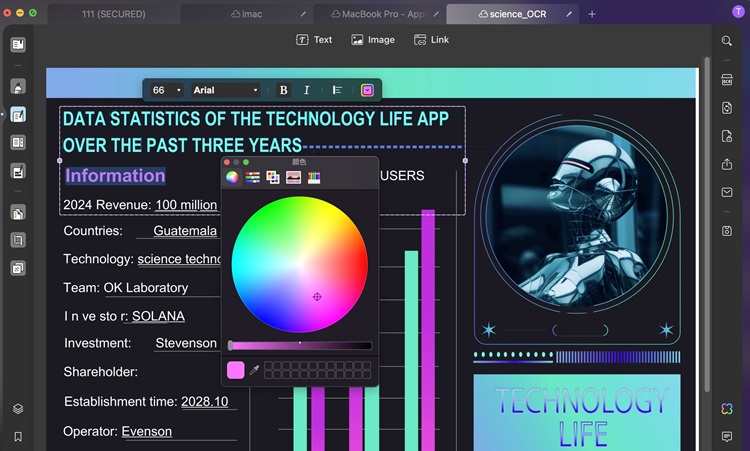The image size is (750, 451).
Task: Click the title text 'DATA STATISTICS OF THE TECHNOLOGY LIFE APP'
Action: click(255, 119)
